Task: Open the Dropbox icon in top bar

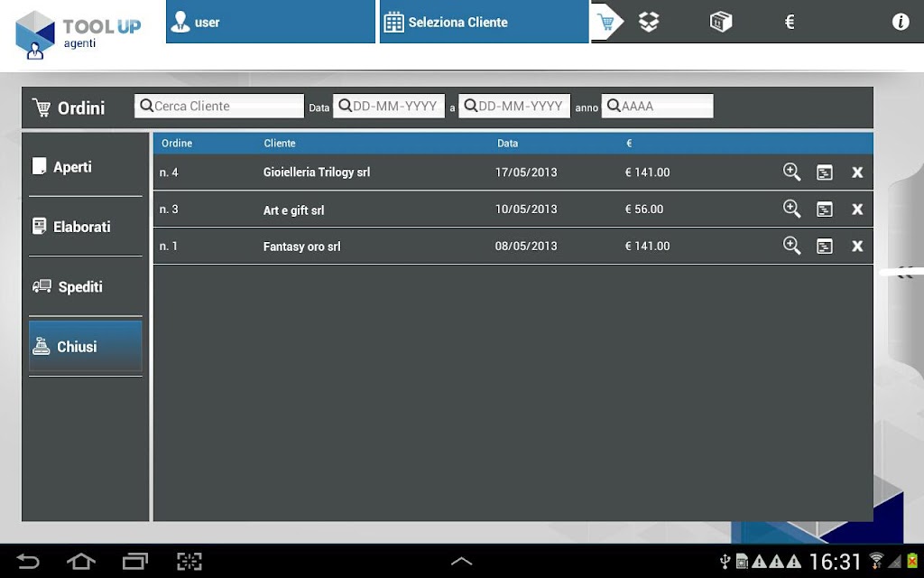Action: (649, 23)
